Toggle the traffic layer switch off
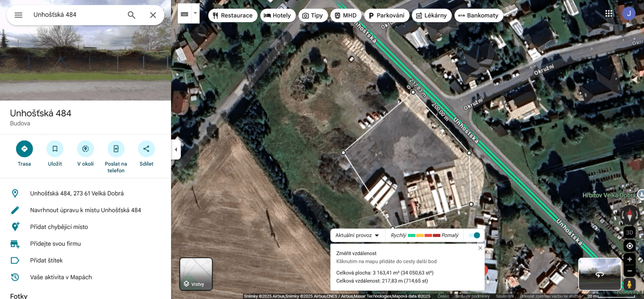The width and height of the screenshot is (644, 299). point(474,235)
